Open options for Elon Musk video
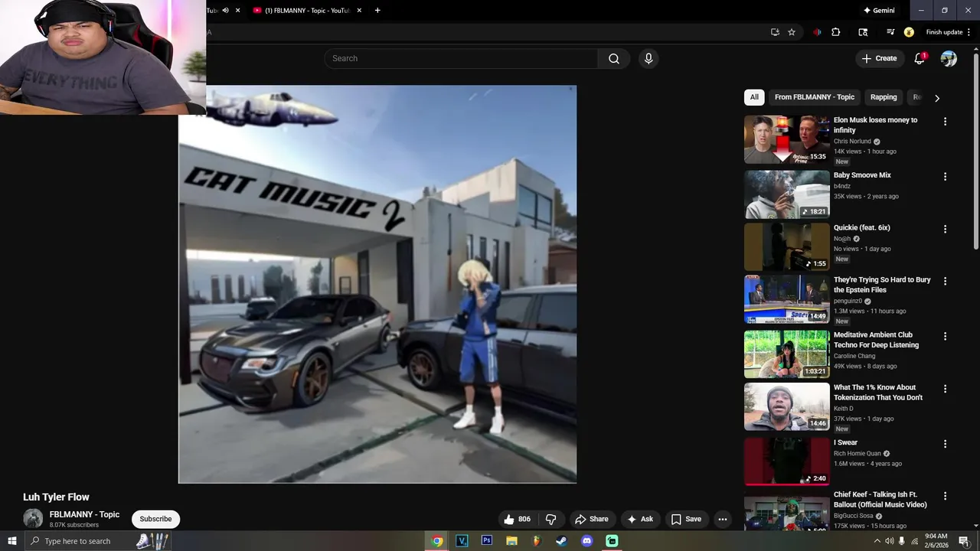980x551 pixels. click(945, 122)
